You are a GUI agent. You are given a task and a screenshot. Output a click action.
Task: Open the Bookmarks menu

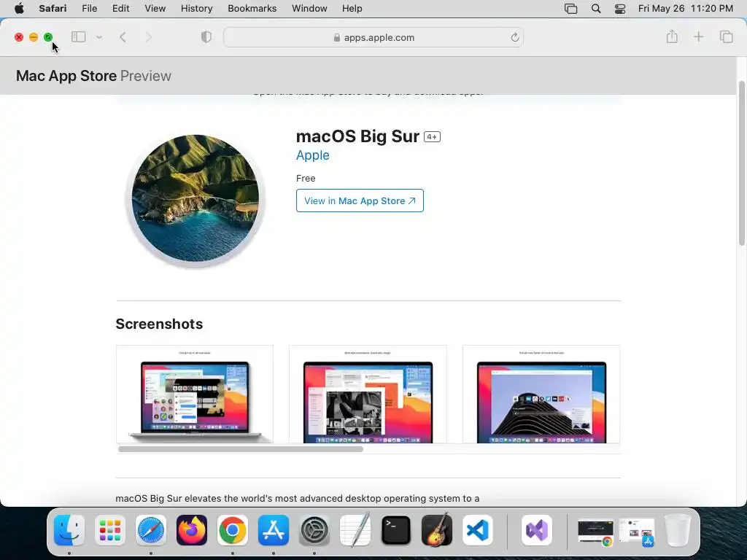[252, 8]
